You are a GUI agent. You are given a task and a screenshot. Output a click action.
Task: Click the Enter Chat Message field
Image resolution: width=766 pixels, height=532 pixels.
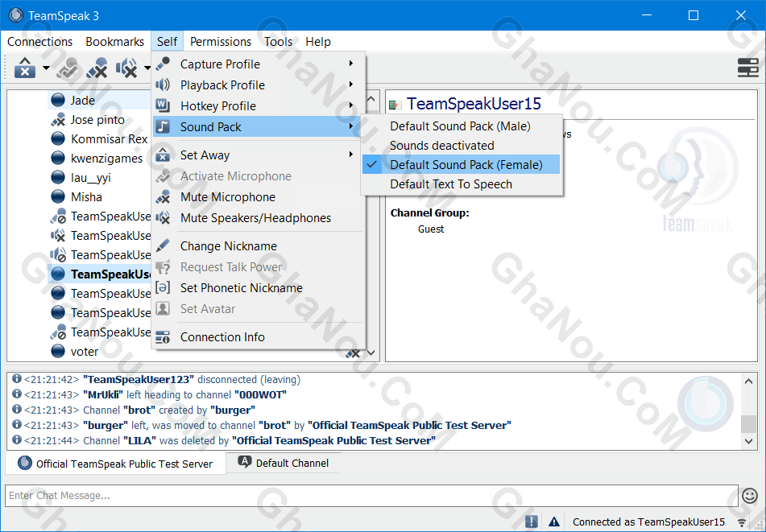pyautogui.click(x=371, y=496)
